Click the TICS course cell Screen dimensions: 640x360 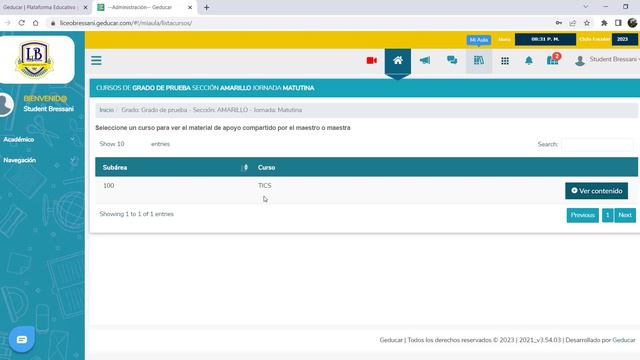click(264, 186)
